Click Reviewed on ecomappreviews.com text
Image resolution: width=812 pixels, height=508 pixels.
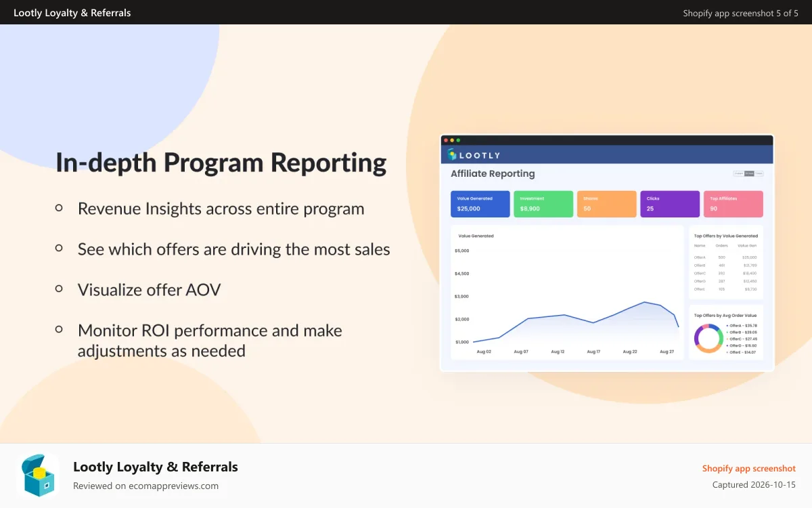145,486
